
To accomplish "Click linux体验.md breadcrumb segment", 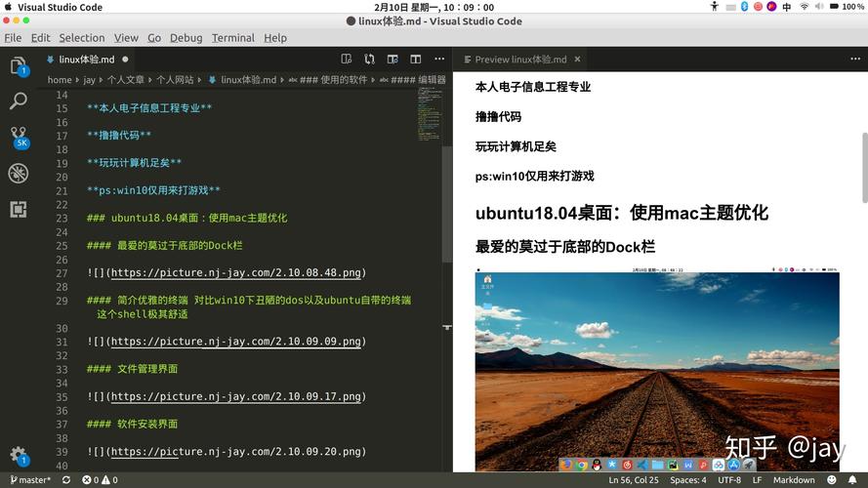I will pyautogui.click(x=248, y=80).
